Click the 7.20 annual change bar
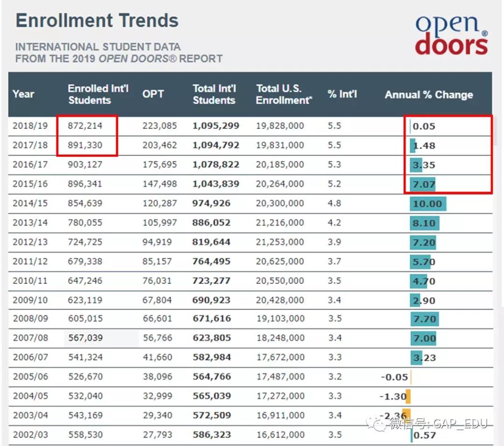 point(423,242)
